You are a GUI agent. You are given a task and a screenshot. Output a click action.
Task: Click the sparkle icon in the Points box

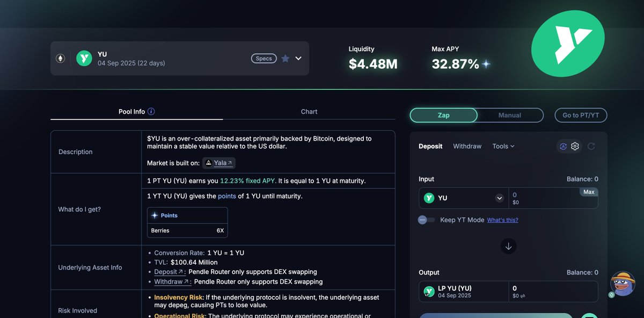[x=155, y=215]
